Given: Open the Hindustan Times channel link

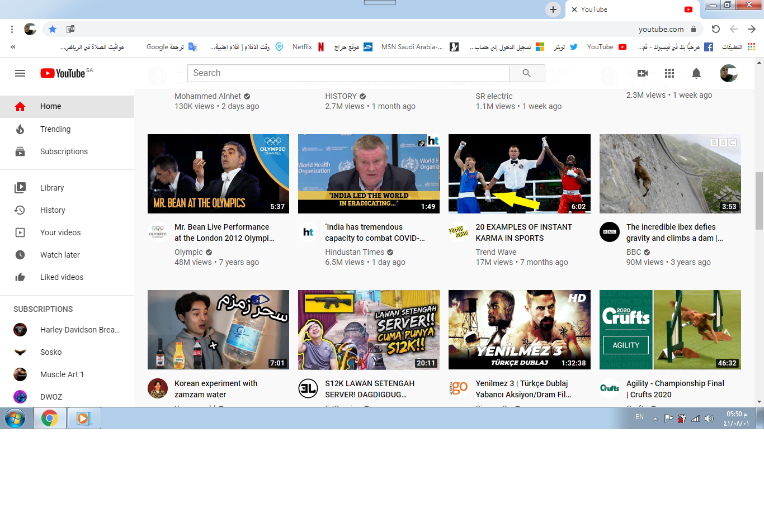Looking at the screenshot, I should [355, 252].
